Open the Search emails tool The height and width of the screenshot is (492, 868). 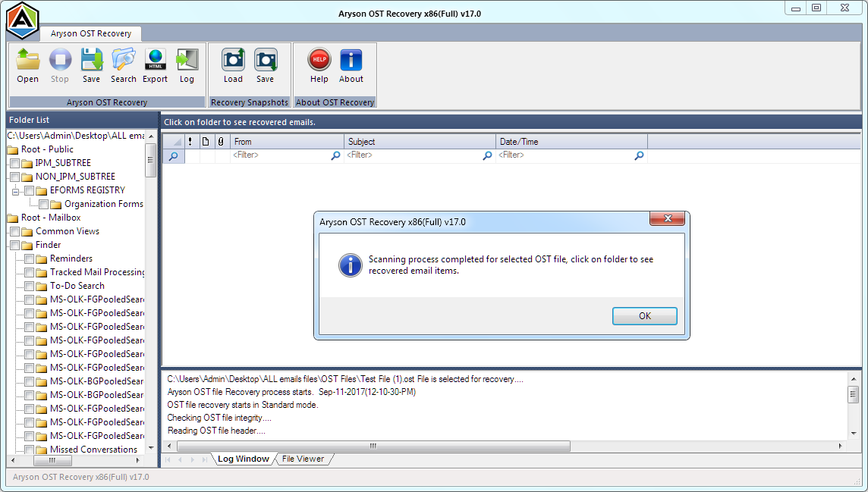124,60
